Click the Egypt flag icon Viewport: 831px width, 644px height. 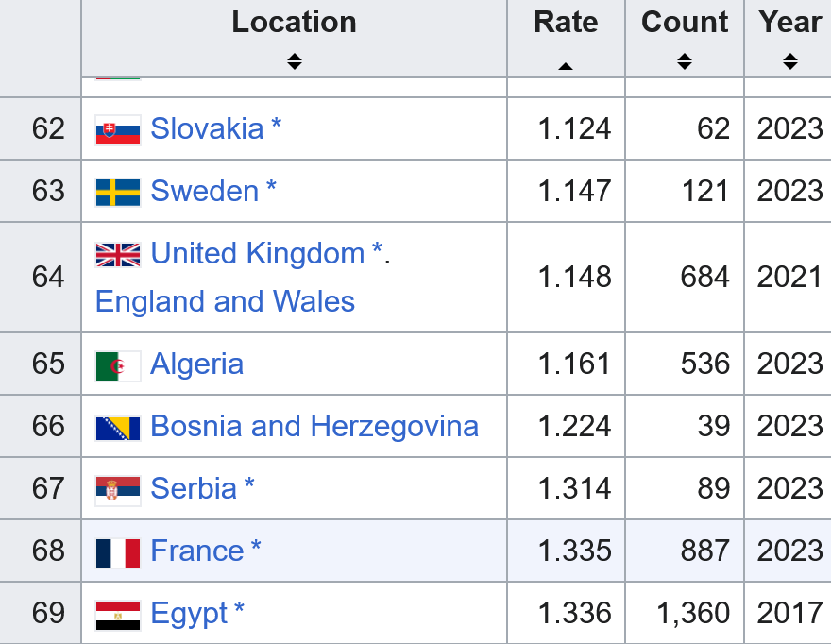coord(118,614)
